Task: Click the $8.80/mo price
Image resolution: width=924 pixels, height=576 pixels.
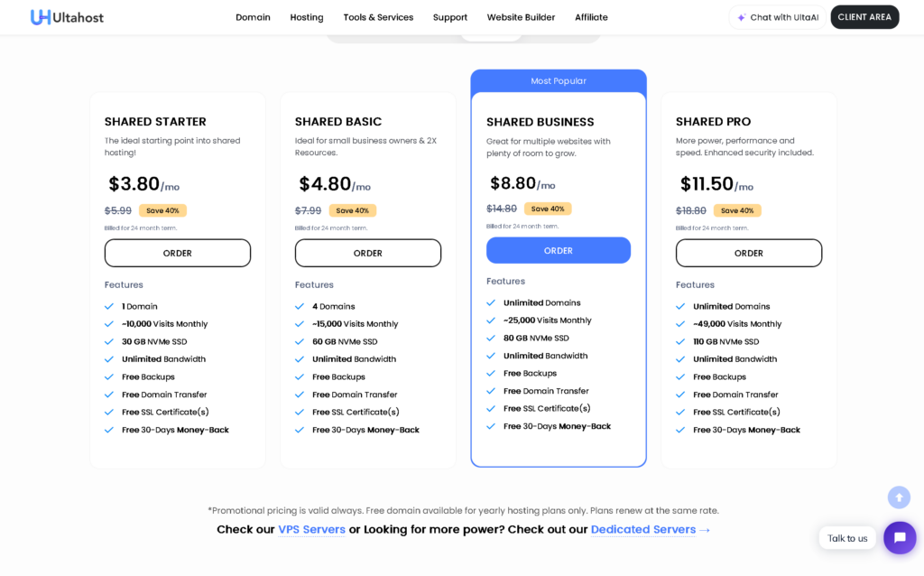Action: [522, 183]
